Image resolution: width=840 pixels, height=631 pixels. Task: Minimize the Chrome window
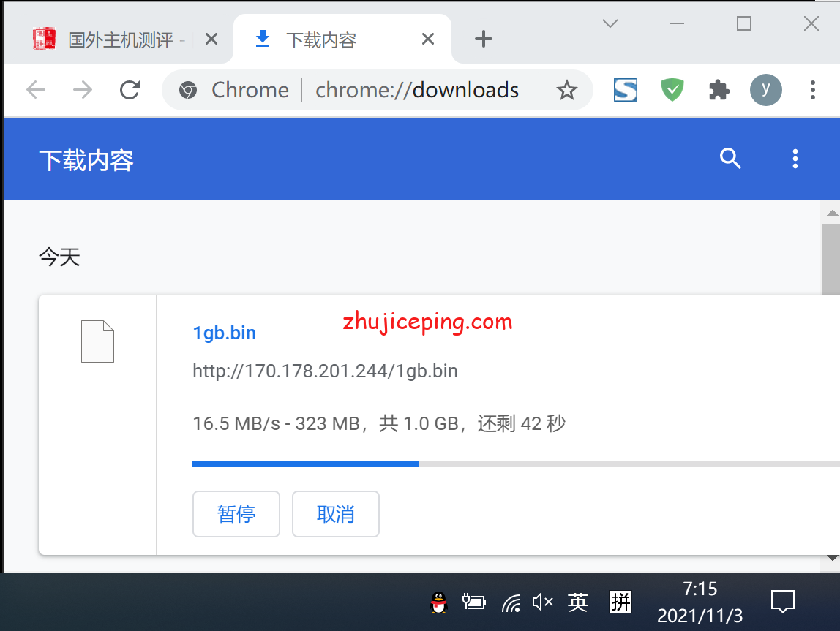pyautogui.click(x=677, y=23)
